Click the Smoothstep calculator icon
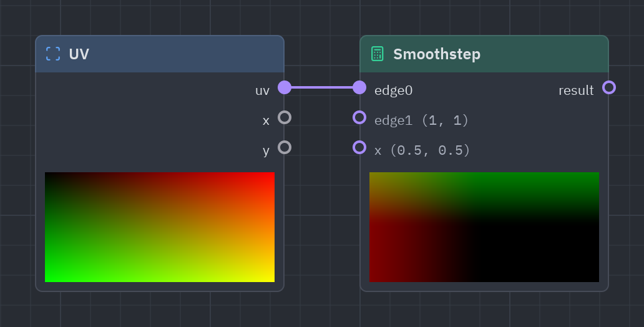This screenshot has height=327, width=644. (377, 54)
